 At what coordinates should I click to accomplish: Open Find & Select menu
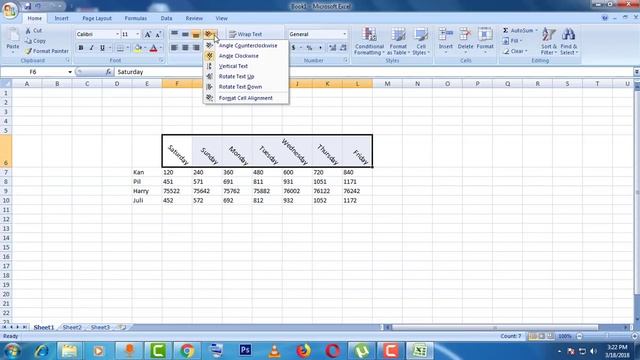point(568,41)
